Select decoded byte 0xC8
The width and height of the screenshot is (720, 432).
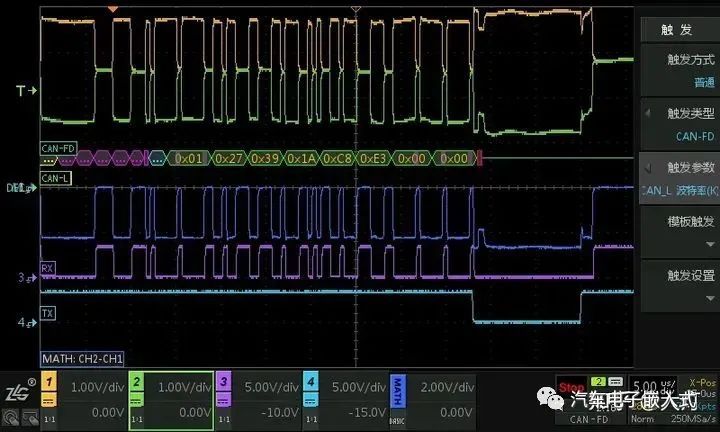coord(338,158)
